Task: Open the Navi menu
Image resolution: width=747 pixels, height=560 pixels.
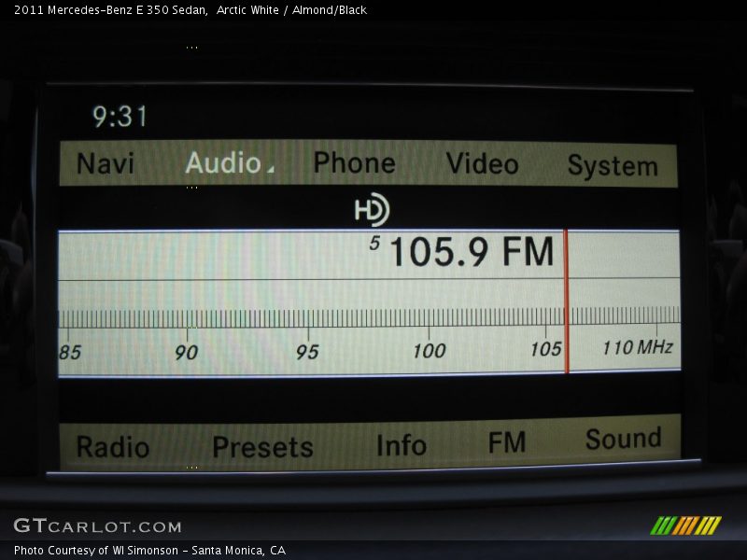Action: (106, 164)
